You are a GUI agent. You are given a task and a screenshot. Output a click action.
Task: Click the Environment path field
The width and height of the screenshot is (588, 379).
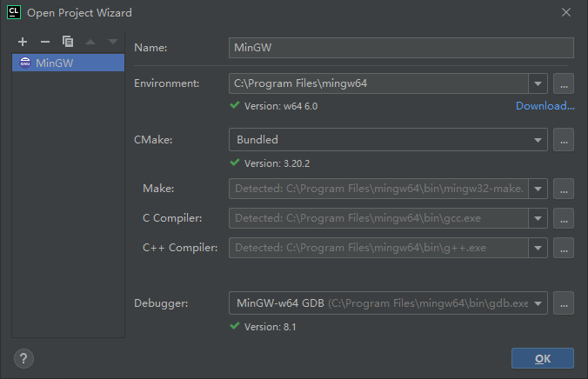(x=378, y=83)
